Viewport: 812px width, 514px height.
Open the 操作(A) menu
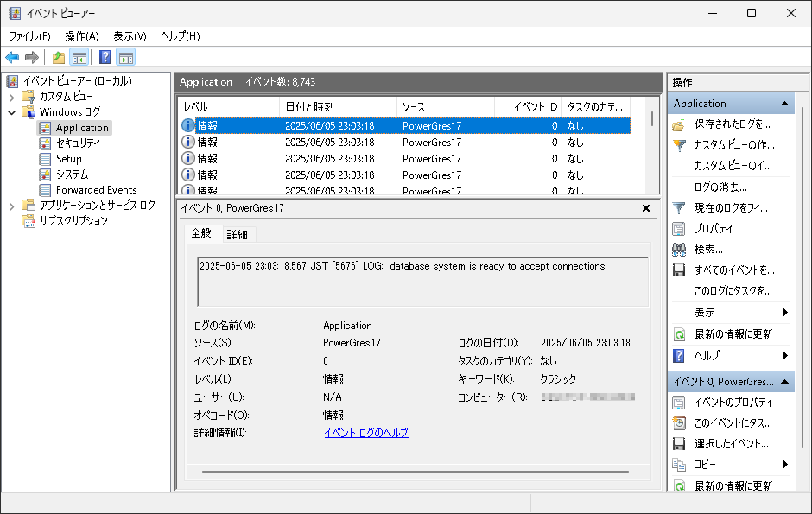(x=82, y=35)
